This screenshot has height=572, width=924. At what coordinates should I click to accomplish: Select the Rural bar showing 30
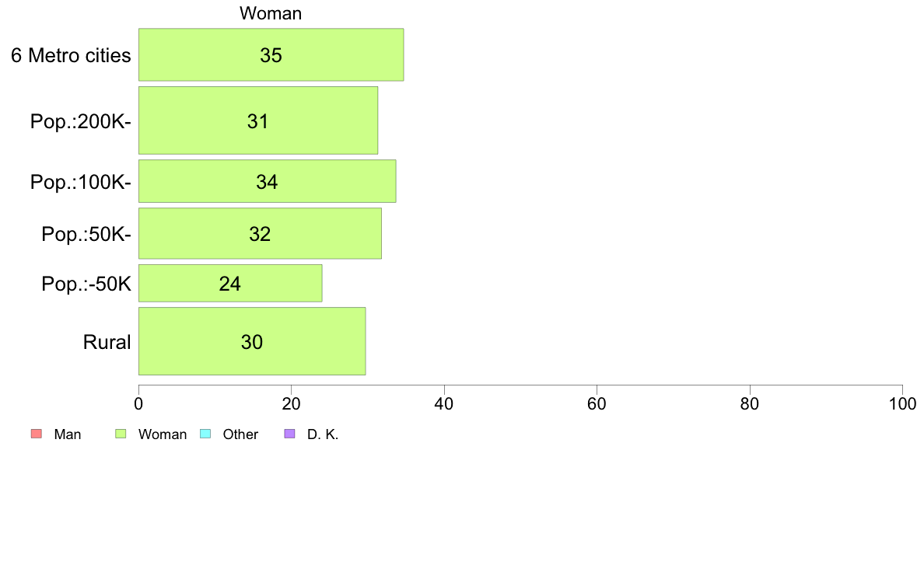[x=252, y=342]
